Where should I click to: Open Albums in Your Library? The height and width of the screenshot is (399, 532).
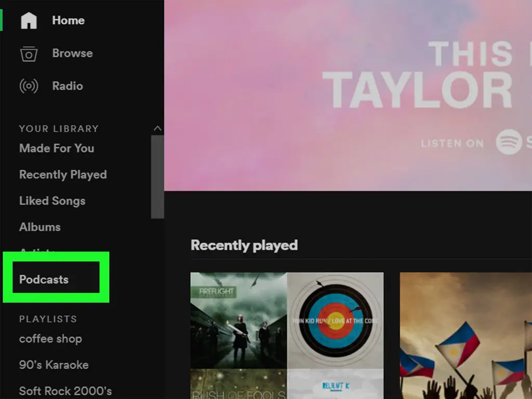(40, 227)
